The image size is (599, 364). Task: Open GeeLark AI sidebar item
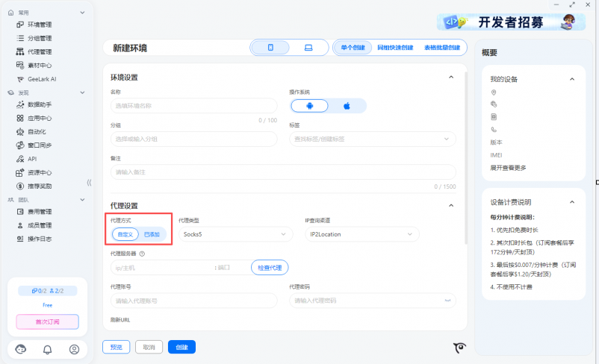(42, 79)
